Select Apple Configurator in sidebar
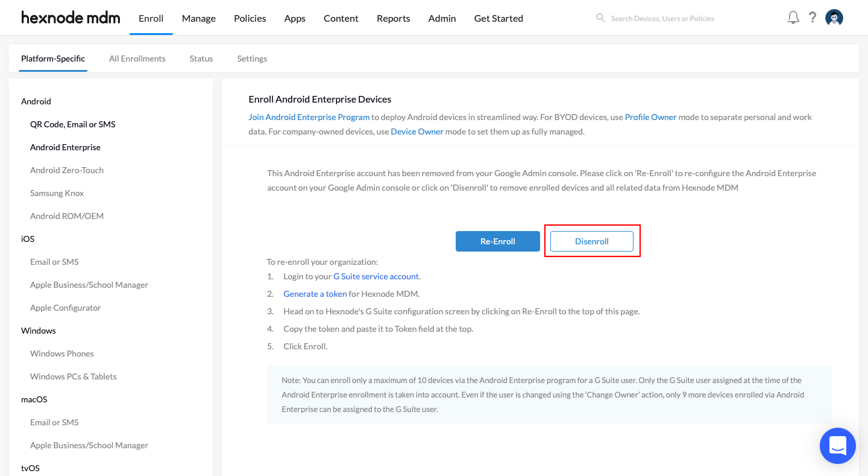Image resolution: width=868 pixels, height=476 pixels. tap(66, 308)
